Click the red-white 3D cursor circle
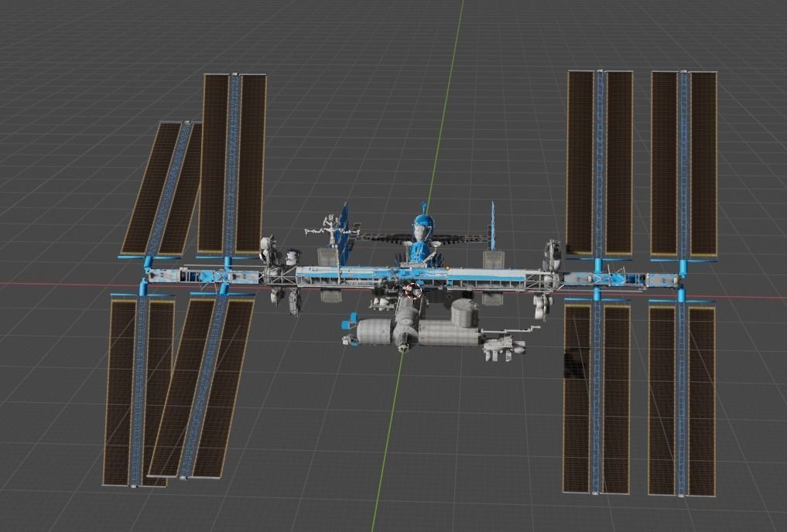Viewport: 787px width, 532px height. point(413,290)
